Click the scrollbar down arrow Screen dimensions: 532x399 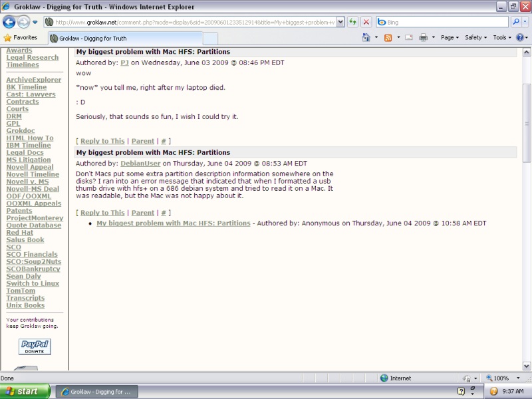tap(526, 366)
